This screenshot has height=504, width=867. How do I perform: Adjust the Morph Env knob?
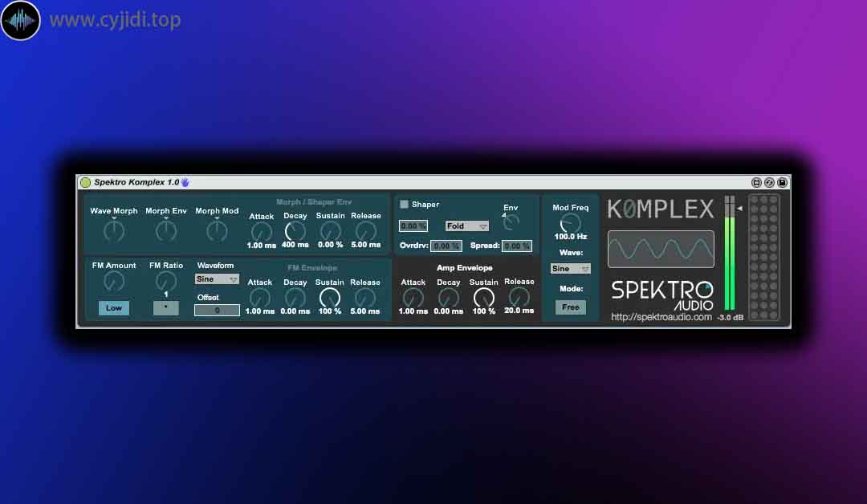pos(166,231)
